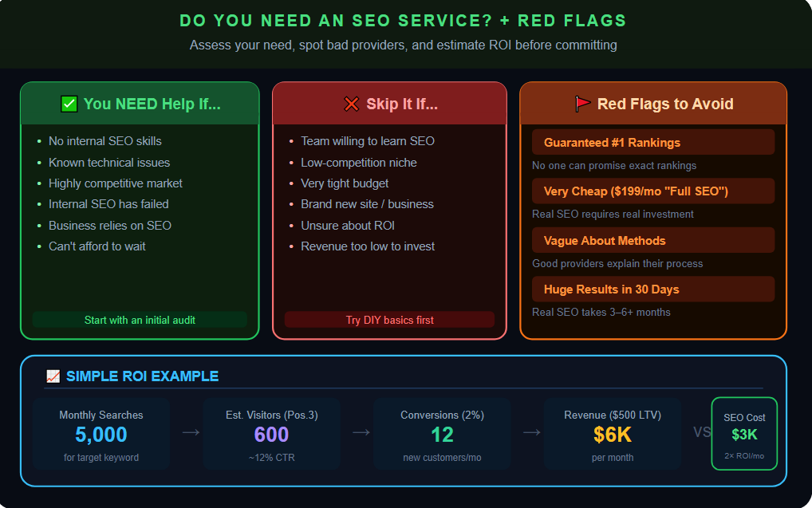This screenshot has height=508, width=812.
Task: Click 'Revenue ($500 LTV)' label
Action: (613, 415)
